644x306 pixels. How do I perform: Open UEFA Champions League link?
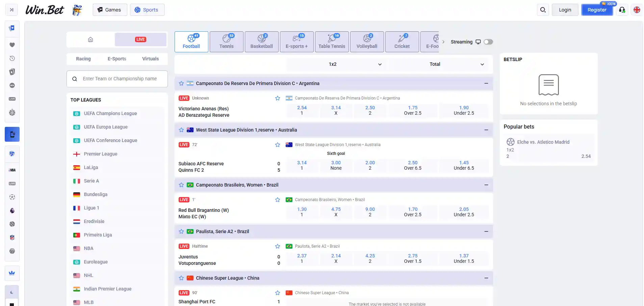(x=110, y=113)
